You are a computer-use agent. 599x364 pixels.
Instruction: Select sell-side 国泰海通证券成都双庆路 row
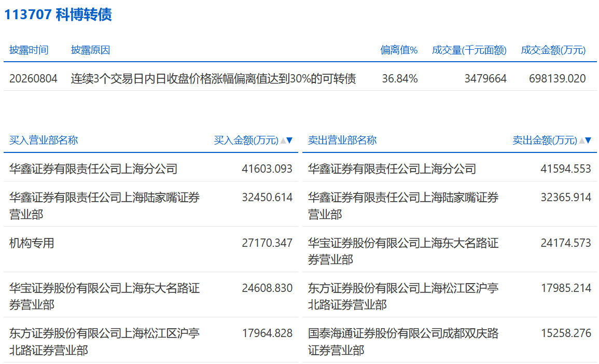click(450, 341)
